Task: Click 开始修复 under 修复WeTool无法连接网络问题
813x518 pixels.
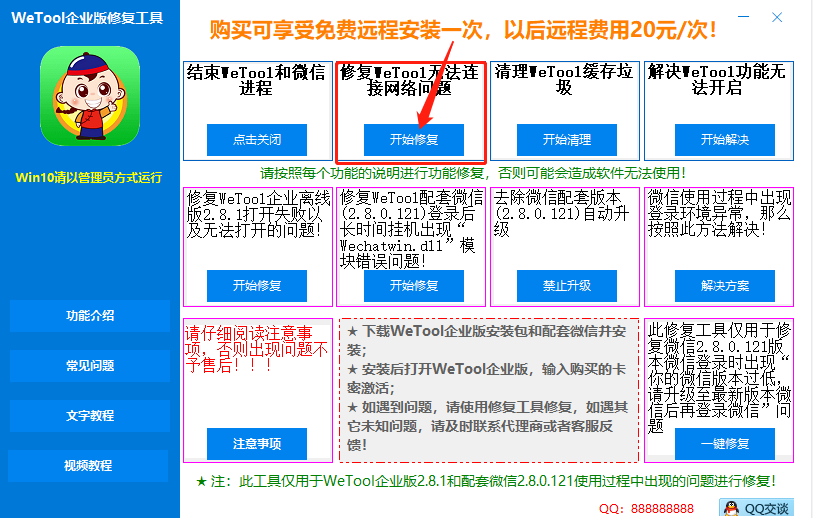Action: click(414, 139)
